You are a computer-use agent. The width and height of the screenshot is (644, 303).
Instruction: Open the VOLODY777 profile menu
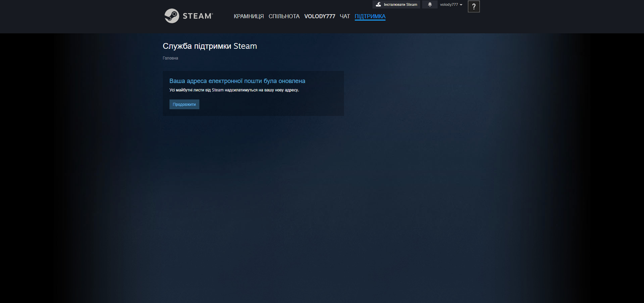tap(319, 17)
